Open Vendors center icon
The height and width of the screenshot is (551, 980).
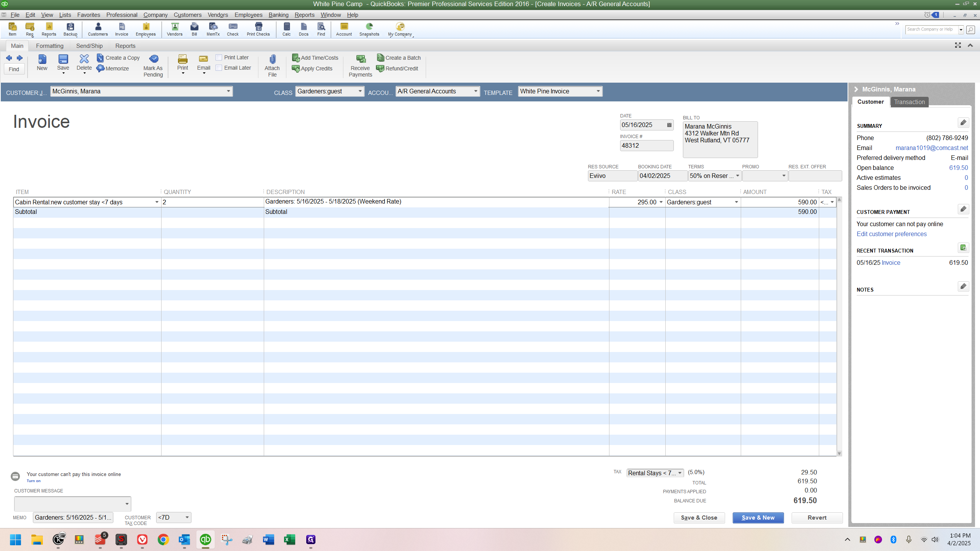(x=175, y=29)
